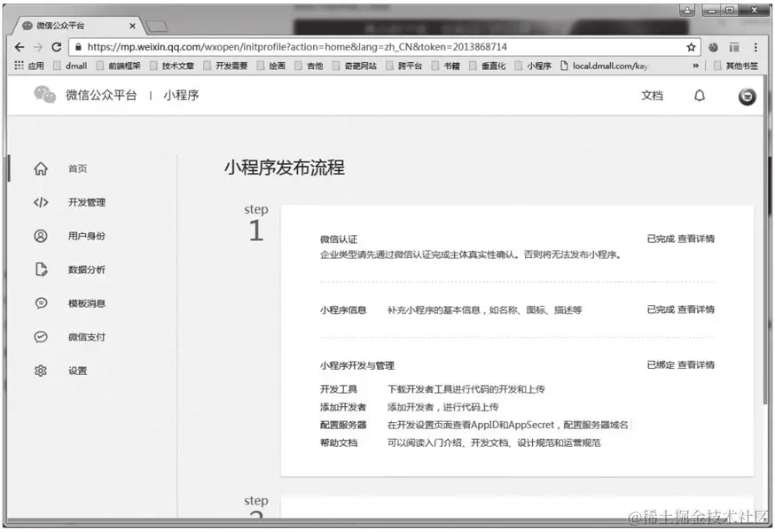775x532 pixels.
Task: Expand the 其他书签 bookmarks dropdown
Action: 743,66
